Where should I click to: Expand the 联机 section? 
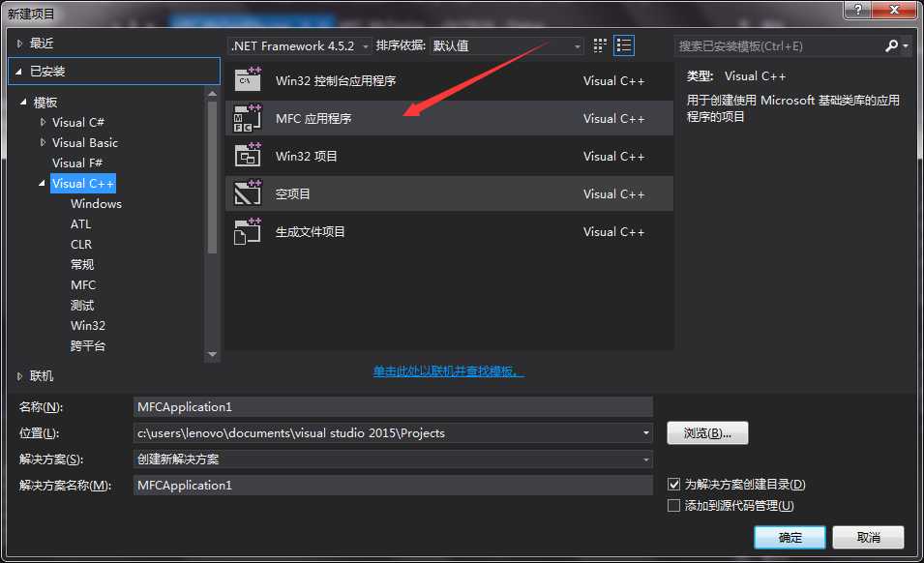pyautogui.click(x=18, y=375)
